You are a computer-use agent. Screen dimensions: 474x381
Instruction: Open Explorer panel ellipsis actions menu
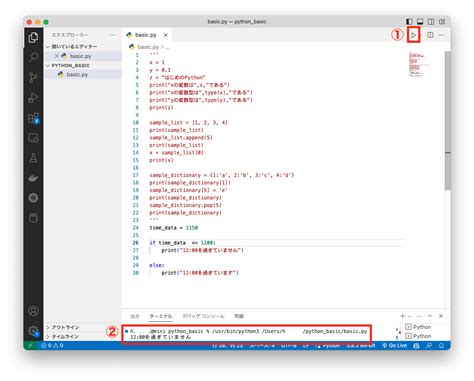[112, 35]
